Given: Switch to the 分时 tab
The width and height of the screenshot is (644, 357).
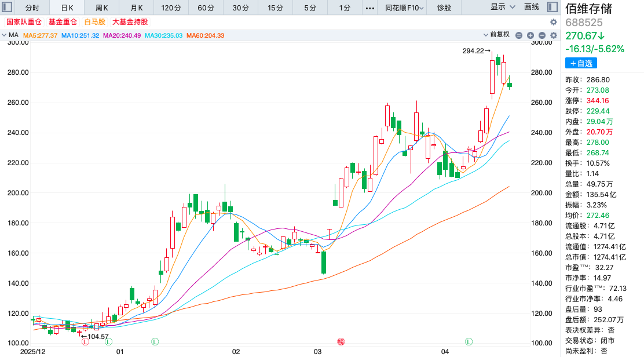Looking at the screenshot, I should pyautogui.click(x=32, y=8).
